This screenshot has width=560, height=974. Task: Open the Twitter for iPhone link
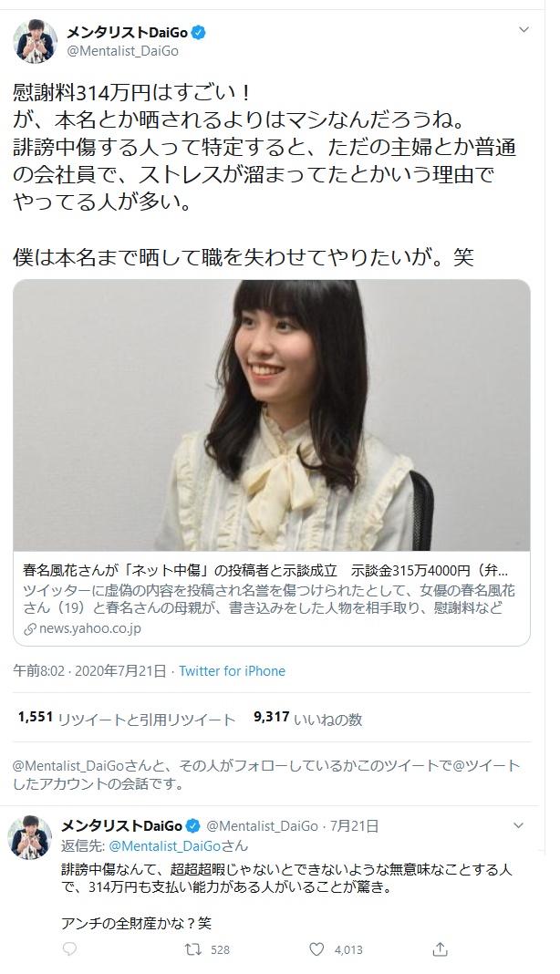232,671
